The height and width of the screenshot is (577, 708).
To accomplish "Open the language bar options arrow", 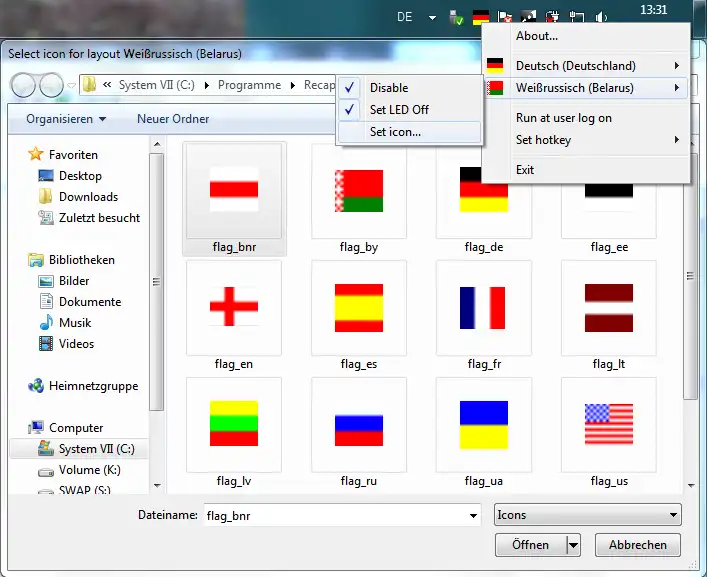I will pyautogui.click(x=432, y=18).
